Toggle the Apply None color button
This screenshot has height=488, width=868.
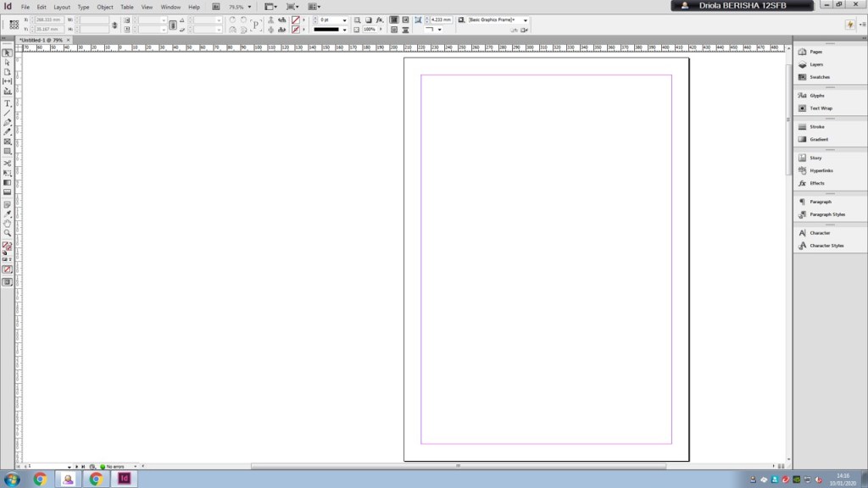8,269
